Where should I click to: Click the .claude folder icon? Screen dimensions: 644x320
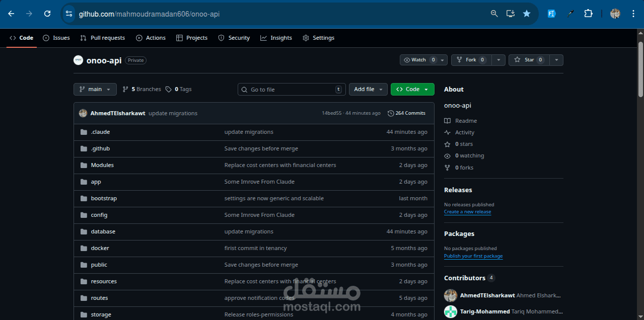click(84, 132)
